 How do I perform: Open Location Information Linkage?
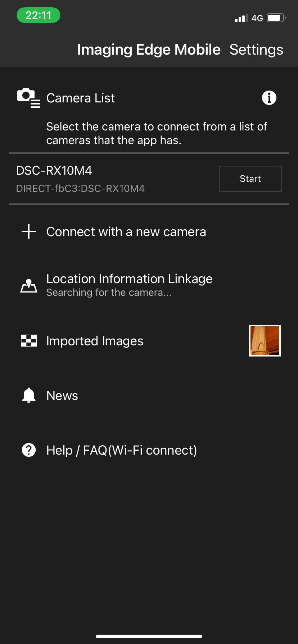[x=129, y=279]
